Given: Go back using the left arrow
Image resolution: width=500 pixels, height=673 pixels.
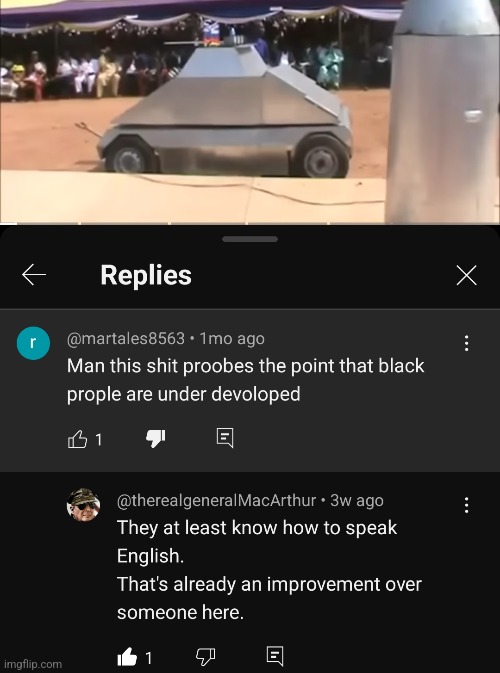Looking at the screenshot, I should coord(34,275).
